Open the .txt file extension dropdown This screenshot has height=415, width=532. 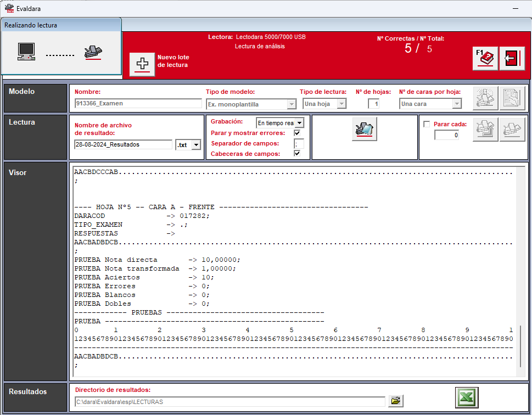click(196, 145)
